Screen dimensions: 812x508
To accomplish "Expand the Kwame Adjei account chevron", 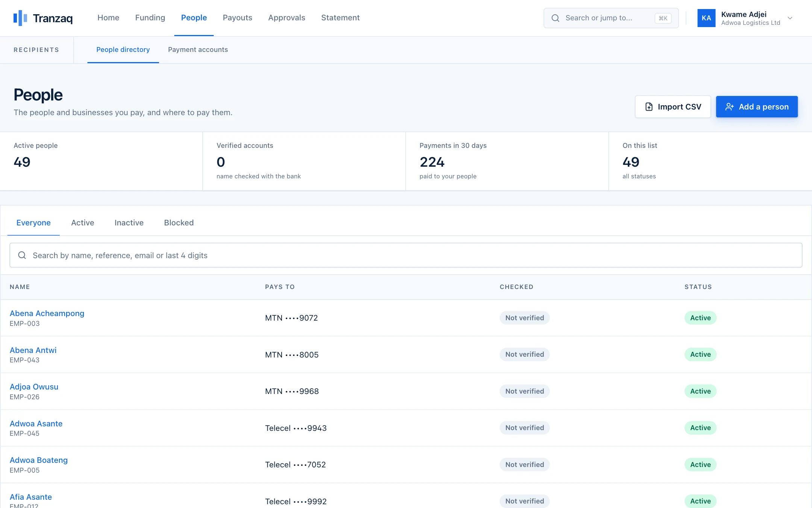I will (790, 18).
